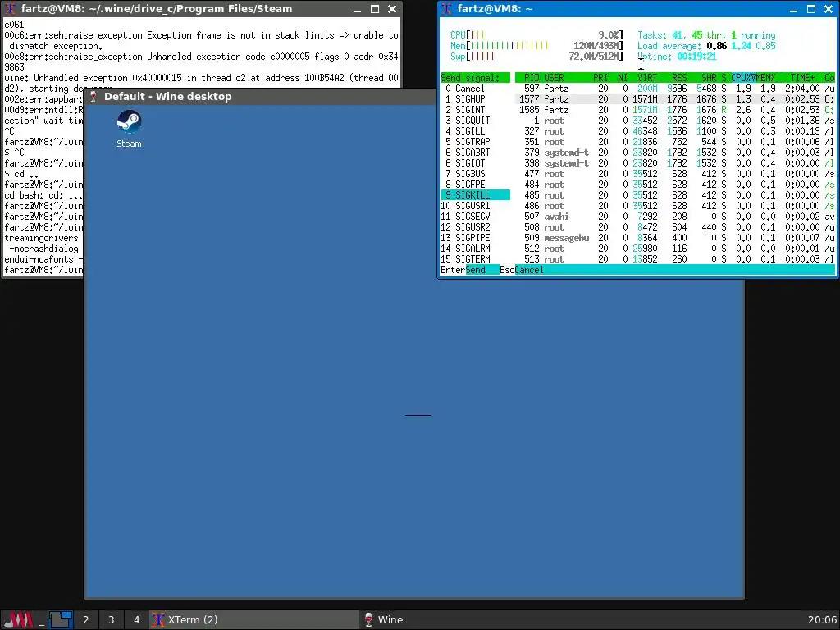Viewport: 840px width, 630px height.
Task: Select process row PID 597 fartz
Action: tap(675, 89)
